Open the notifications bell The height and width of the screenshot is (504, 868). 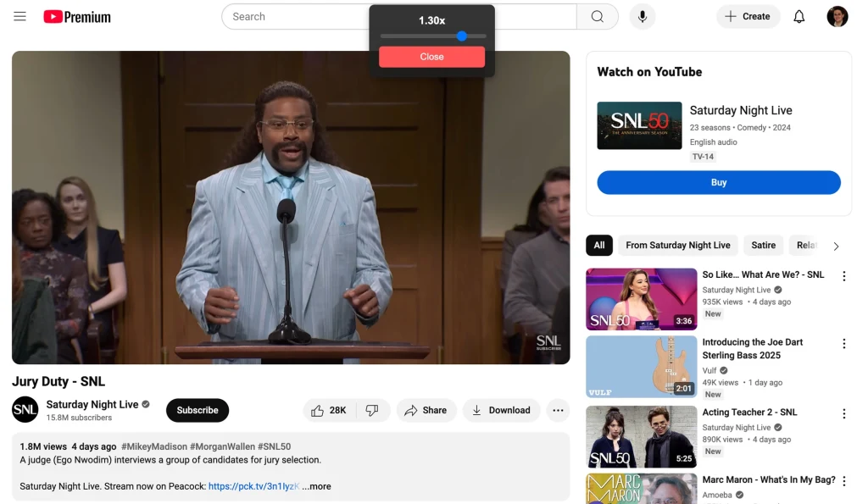tap(798, 17)
